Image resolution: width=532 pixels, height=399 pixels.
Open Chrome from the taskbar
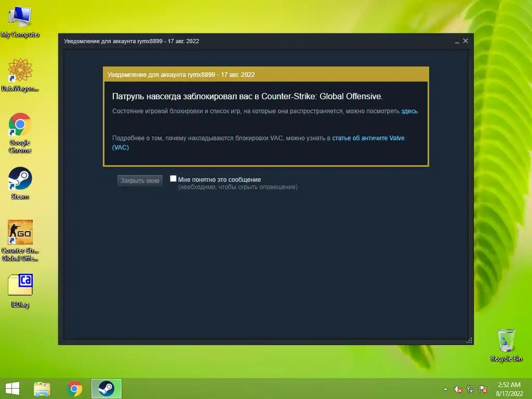tap(74, 389)
